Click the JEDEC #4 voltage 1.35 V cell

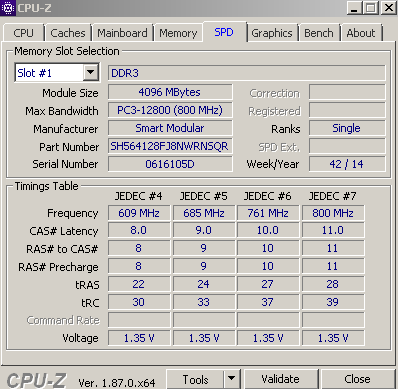tap(139, 338)
